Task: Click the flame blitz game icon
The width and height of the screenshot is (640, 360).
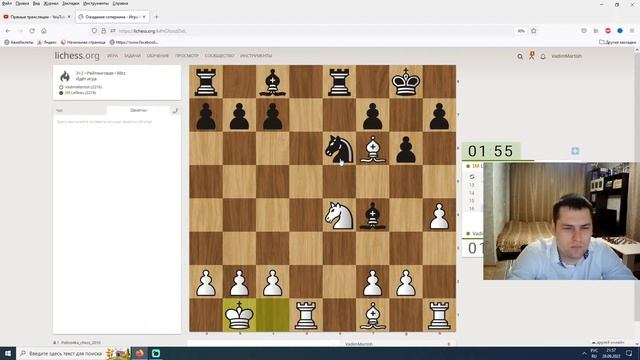Action: pyautogui.click(x=65, y=76)
